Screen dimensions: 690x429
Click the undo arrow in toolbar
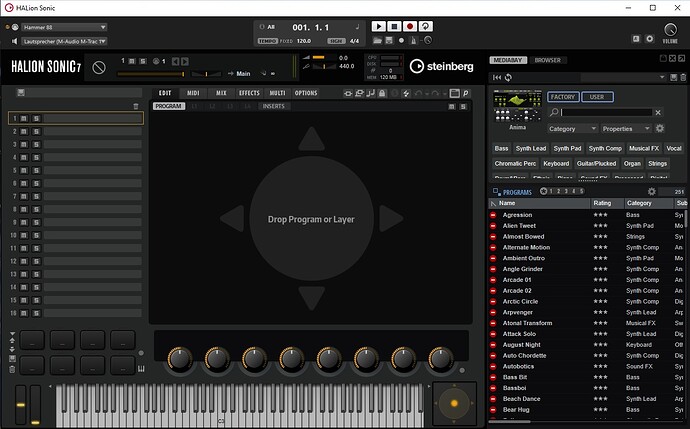418,93
